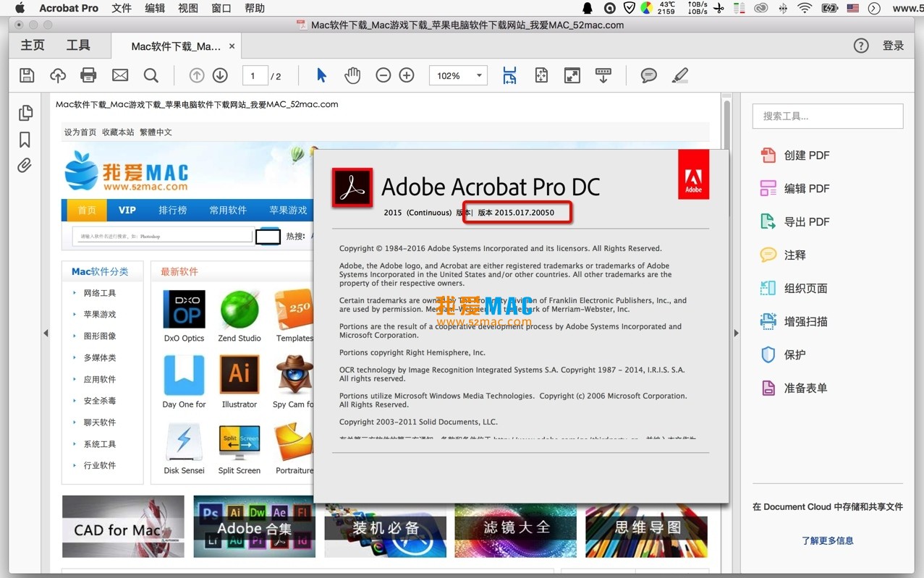
Task: Open the Apple menu
Action: pos(20,8)
